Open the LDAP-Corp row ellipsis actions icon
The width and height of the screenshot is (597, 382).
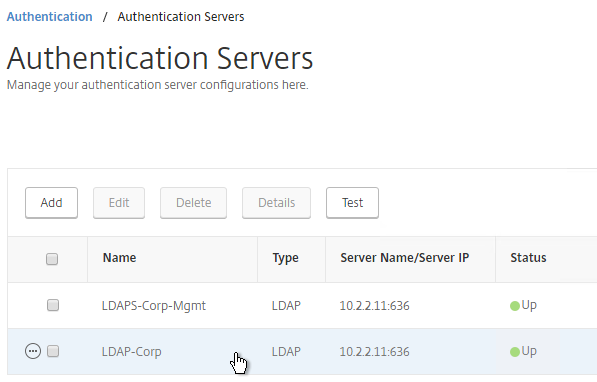point(33,351)
